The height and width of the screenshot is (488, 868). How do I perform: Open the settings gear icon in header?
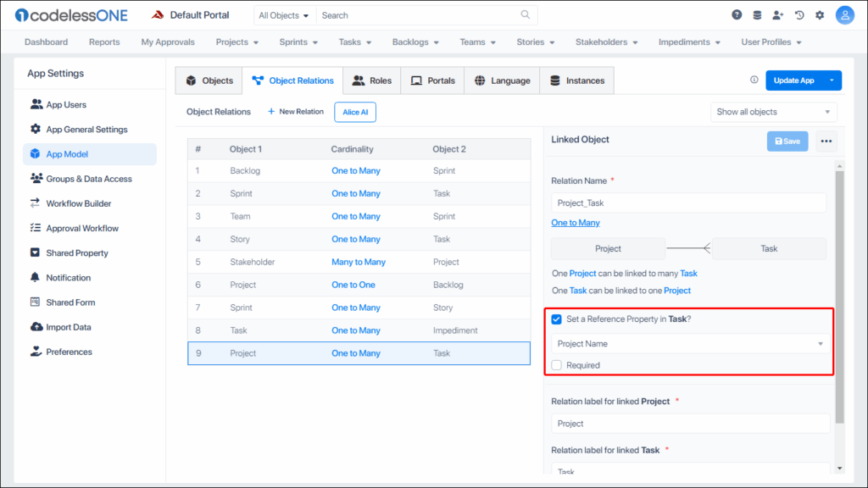820,15
